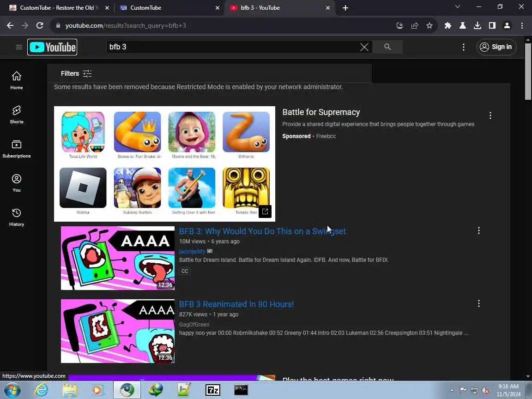Close the bfb 3 - YouTube tab
This screenshot has height=399, width=532.
point(328,8)
